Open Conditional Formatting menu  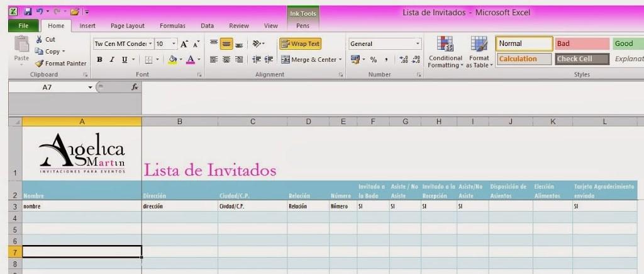pos(445,52)
